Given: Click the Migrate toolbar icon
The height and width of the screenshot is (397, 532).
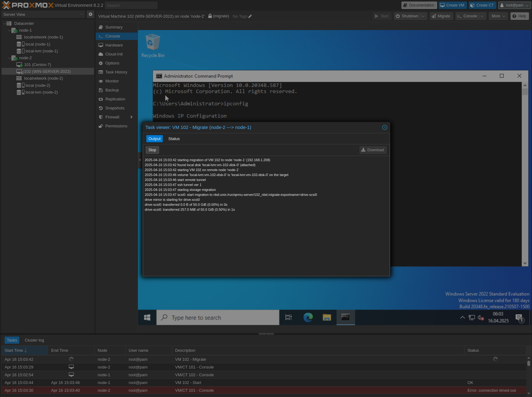Looking at the screenshot, I should tap(441, 16).
